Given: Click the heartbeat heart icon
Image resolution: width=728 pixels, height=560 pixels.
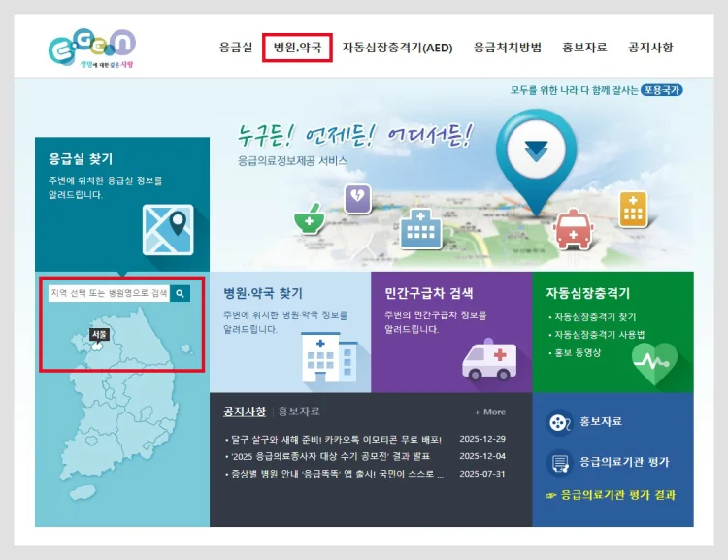Looking at the screenshot, I should click(x=654, y=364).
